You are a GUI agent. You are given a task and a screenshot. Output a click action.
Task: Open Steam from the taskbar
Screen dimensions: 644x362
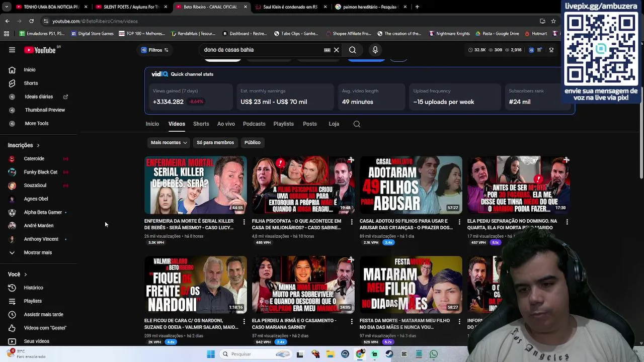click(389, 354)
